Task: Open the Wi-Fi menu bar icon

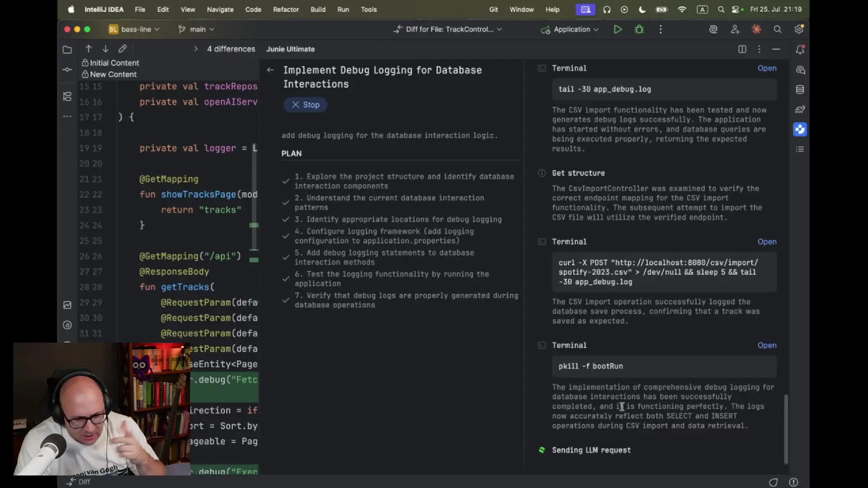Action: click(x=682, y=9)
